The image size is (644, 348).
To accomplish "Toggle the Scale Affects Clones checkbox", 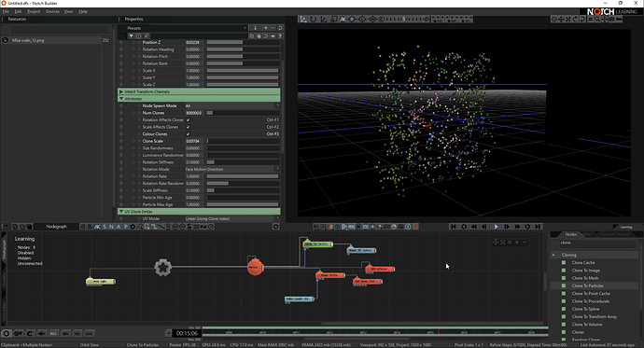I will [188, 127].
